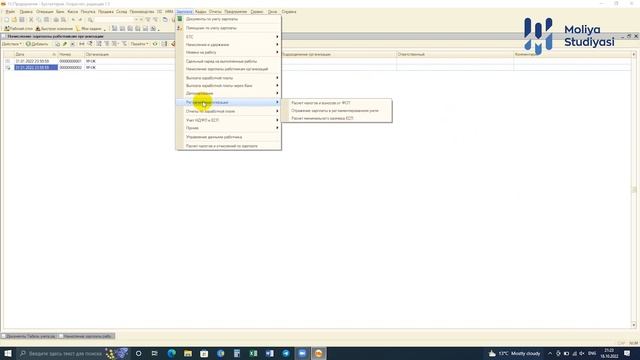640x360 pixels.
Task: Open Помощник по учету зарплаты icon entry
Action: [x=180, y=28]
